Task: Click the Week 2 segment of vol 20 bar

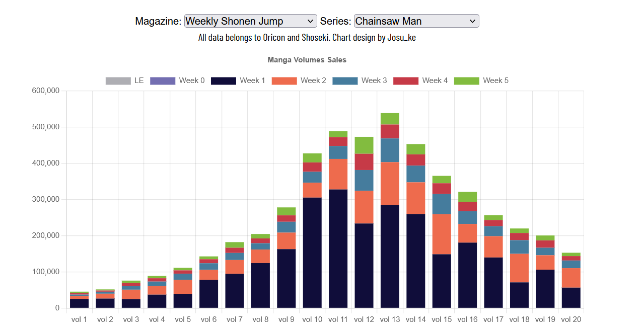Action: [571, 278]
